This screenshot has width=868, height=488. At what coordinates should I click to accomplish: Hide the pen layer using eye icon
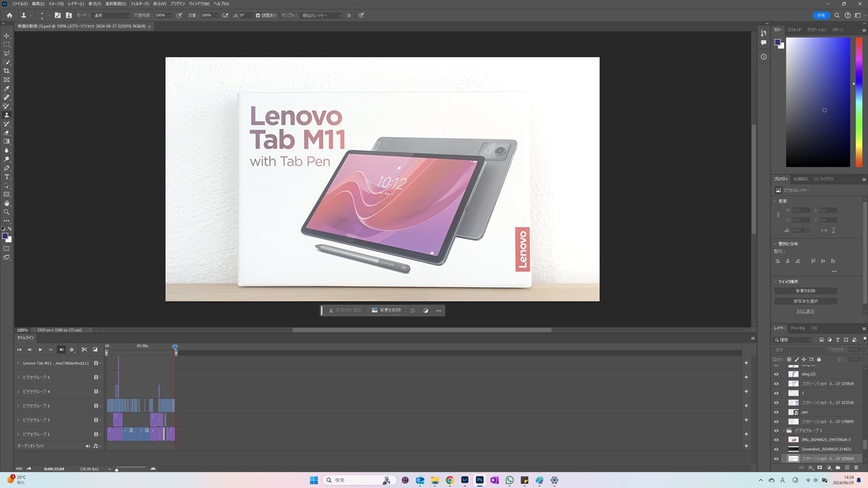(776, 412)
